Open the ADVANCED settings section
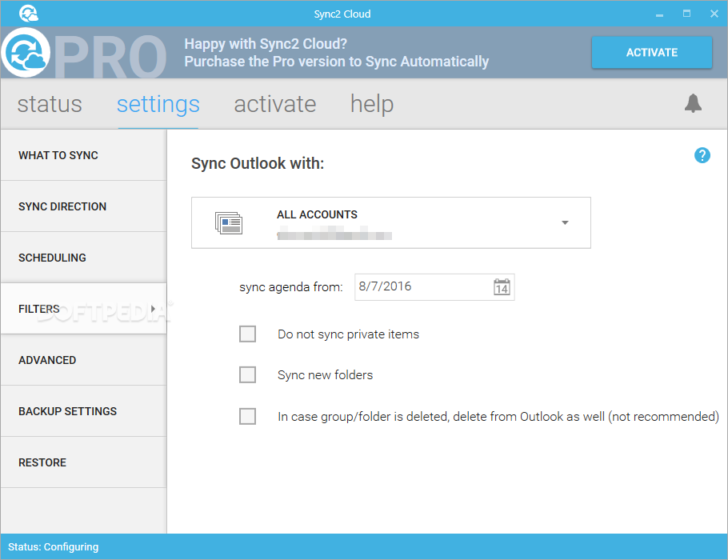Viewport: 728px width, 560px height. pos(83,360)
